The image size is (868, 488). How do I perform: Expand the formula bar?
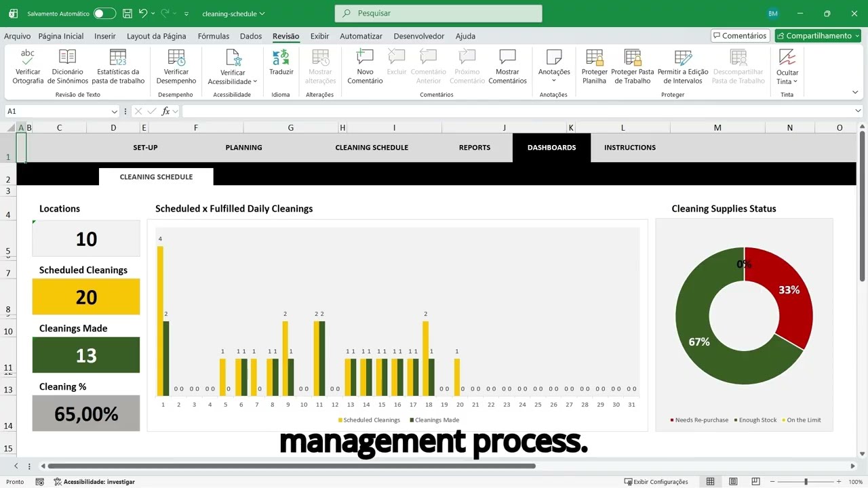858,111
